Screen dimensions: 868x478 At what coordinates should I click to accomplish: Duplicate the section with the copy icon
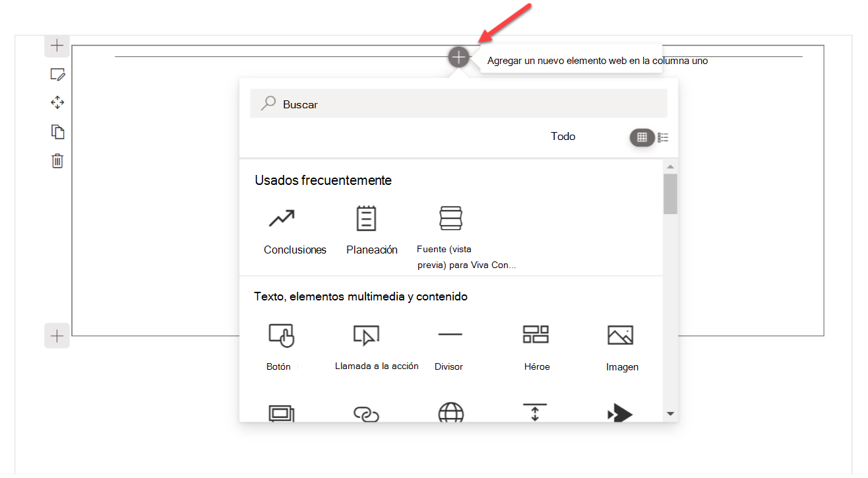click(58, 131)
